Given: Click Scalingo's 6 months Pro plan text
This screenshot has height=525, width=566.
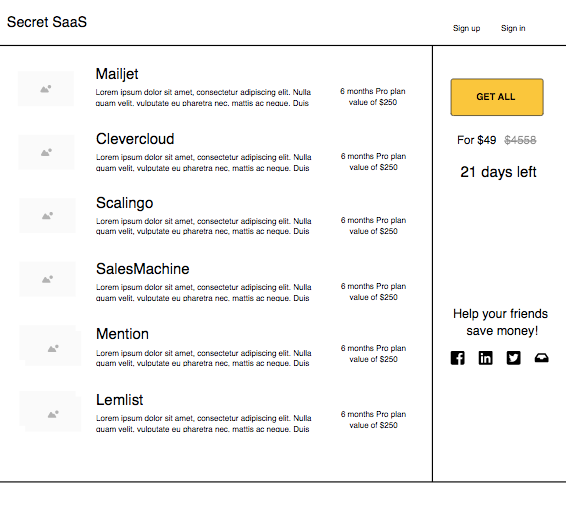Looking at the screenshot, I should pyautogui.click(x=374, y=226).
